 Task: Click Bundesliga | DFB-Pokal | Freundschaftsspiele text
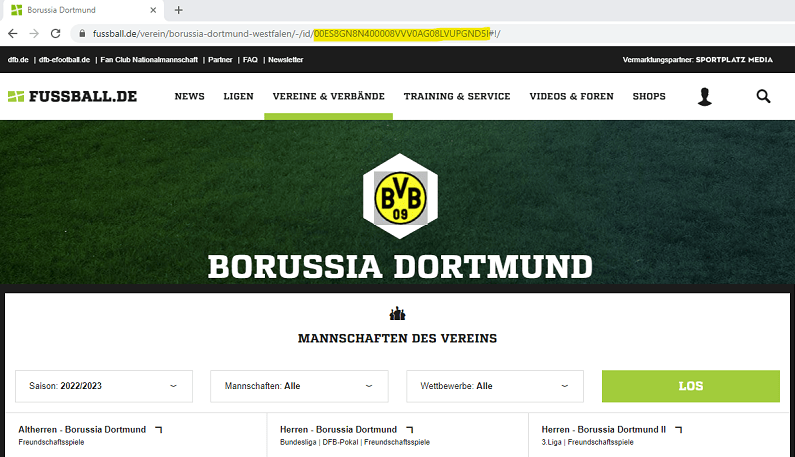(x=355, y=442)
